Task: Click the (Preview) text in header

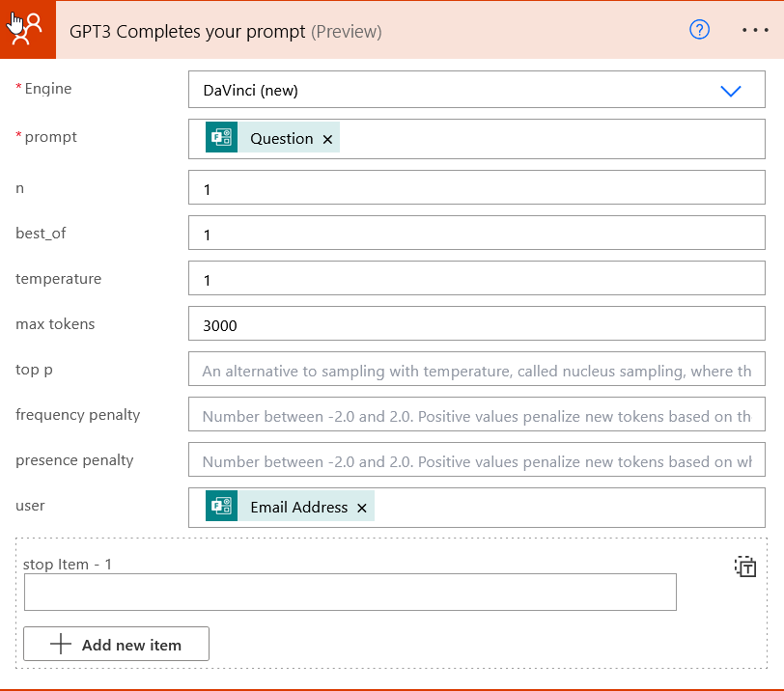Action: (346, 32)
